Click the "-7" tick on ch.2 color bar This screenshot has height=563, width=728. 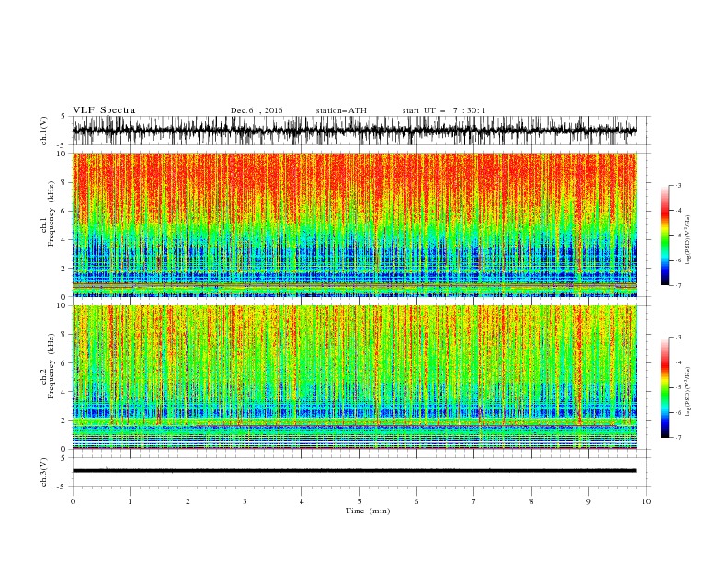677,437
